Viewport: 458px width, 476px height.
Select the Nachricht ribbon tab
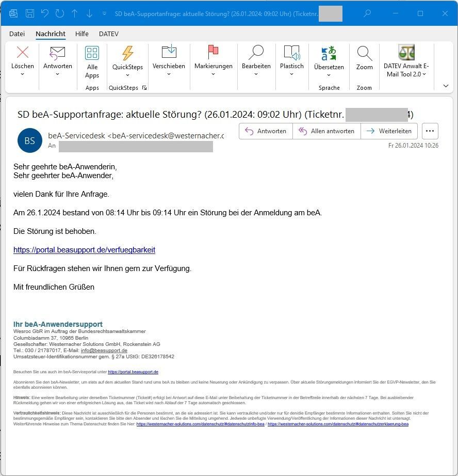pos(51,34)
